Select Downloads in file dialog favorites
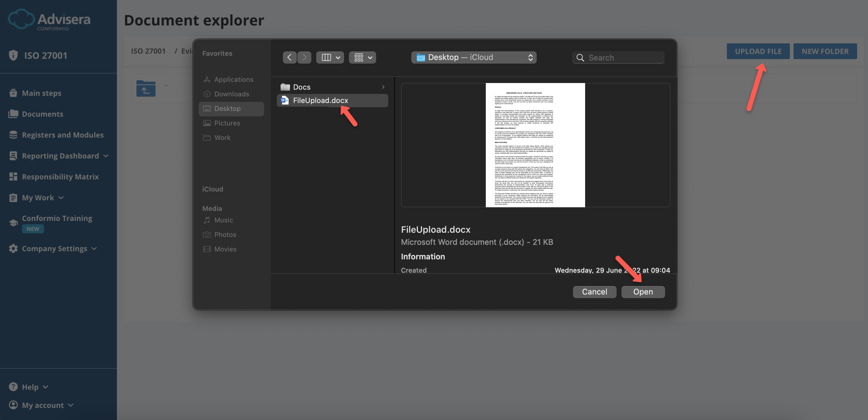Screen dimensions: 868x420 pyautogui.click(x=232, y=94)
